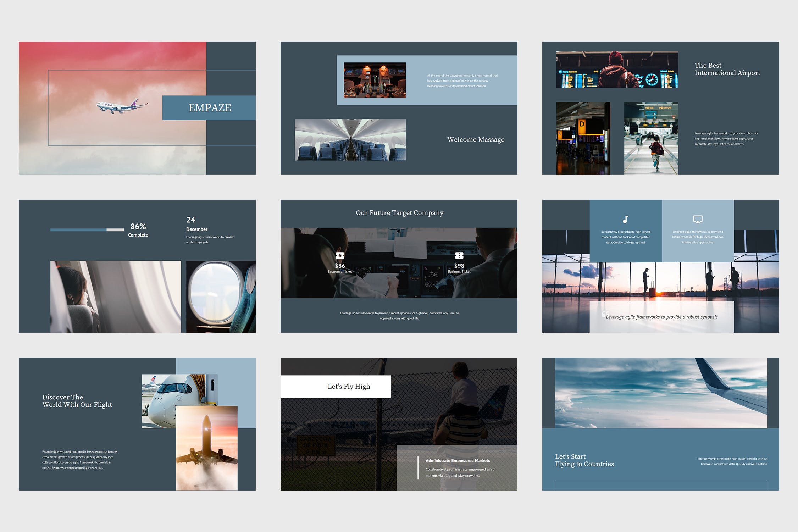Click the 86% Complete progress bar
Screen dimensions: 798x532
[x=87, y=230]
